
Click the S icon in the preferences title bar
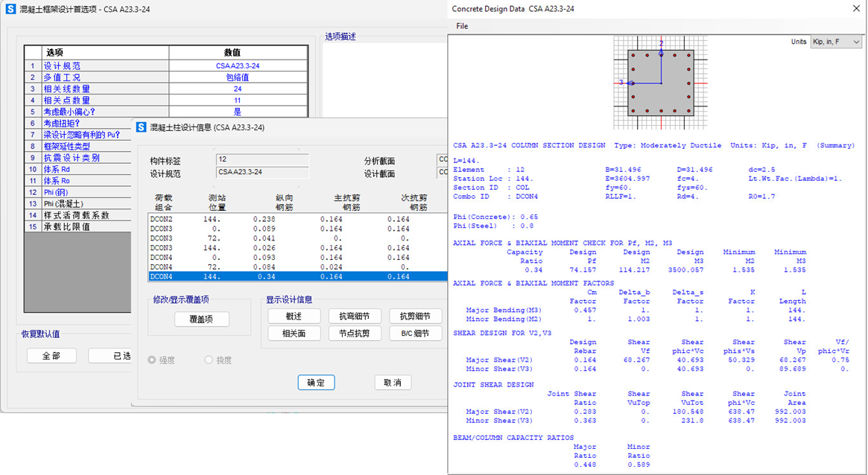[x=10, y=9]
